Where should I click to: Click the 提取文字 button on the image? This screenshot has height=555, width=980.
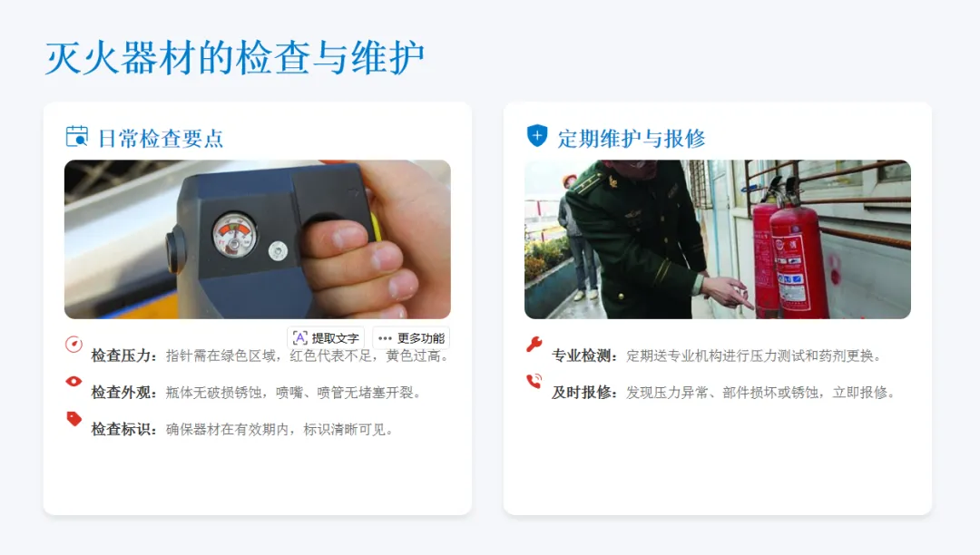click(326, 337)
